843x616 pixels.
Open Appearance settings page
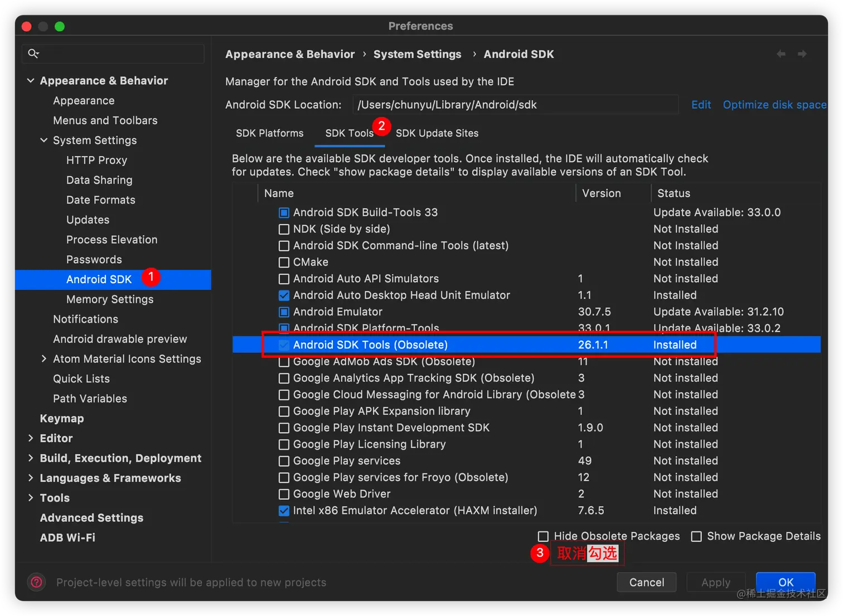click(84, 101)
